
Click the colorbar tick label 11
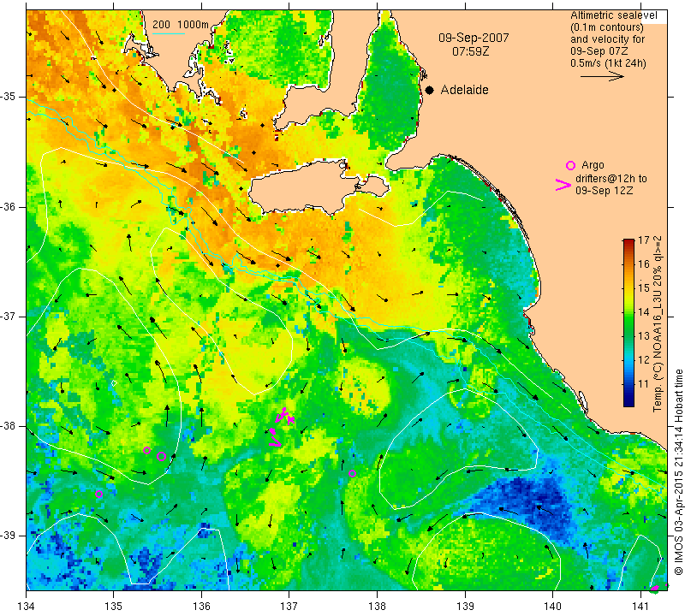(x=644, y=384)
